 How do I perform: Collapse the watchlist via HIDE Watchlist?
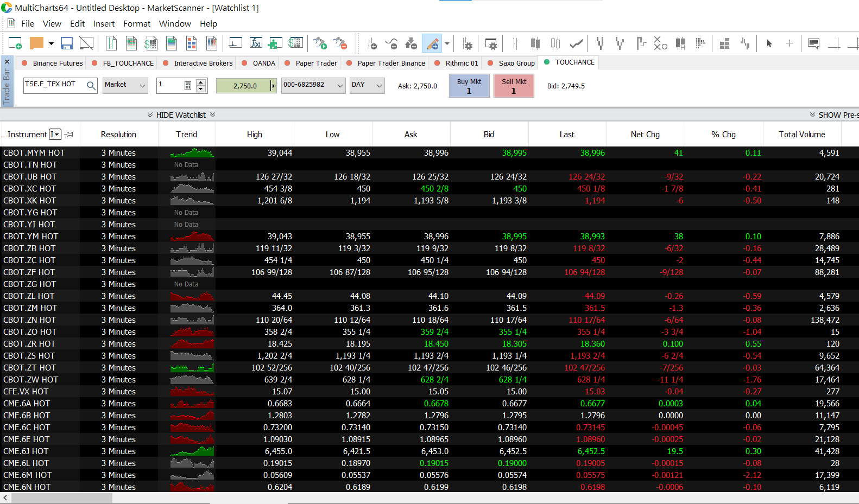click(x=181, y=115)
